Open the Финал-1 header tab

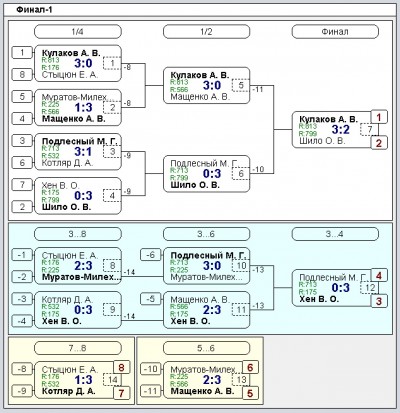(x=34, y=10)
